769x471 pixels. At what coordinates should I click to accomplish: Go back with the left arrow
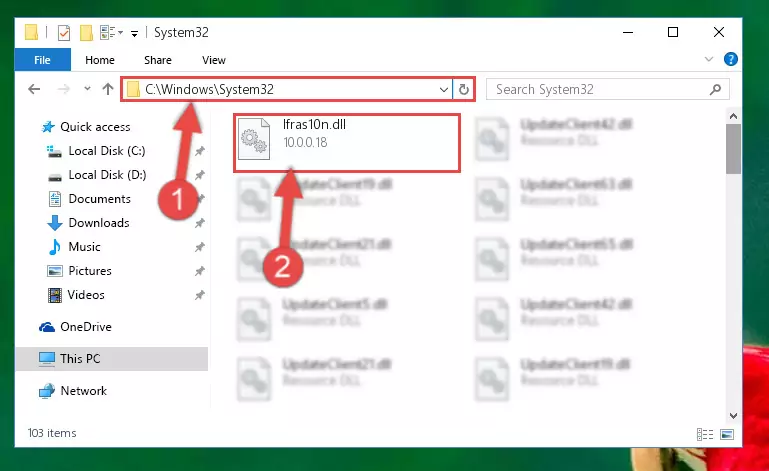[34, 89]
